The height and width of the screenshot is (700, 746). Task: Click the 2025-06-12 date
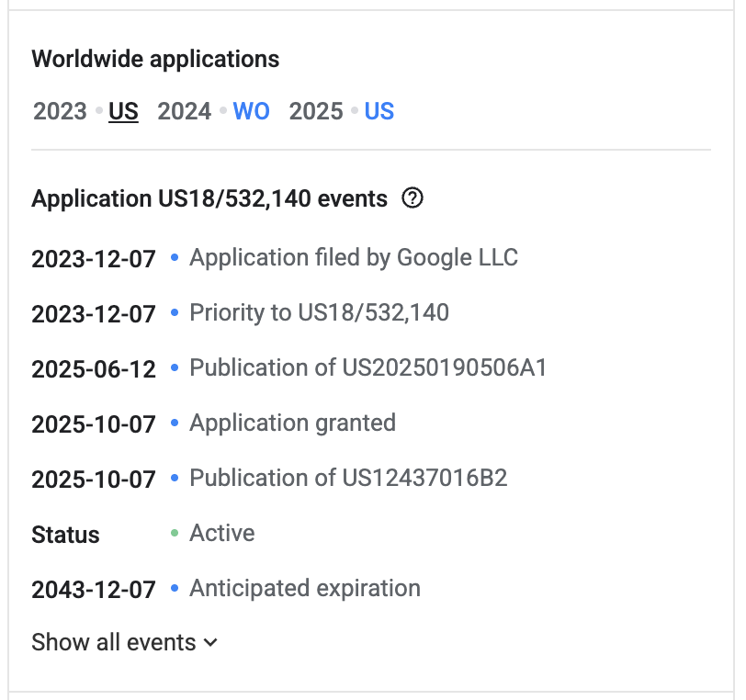tap(94, 369)
